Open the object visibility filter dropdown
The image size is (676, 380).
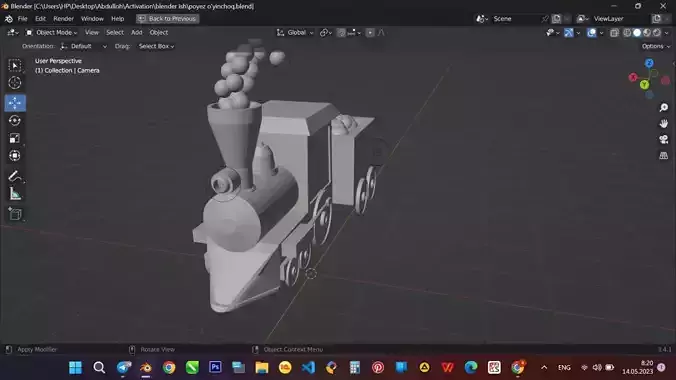click(x=553, y=32)
